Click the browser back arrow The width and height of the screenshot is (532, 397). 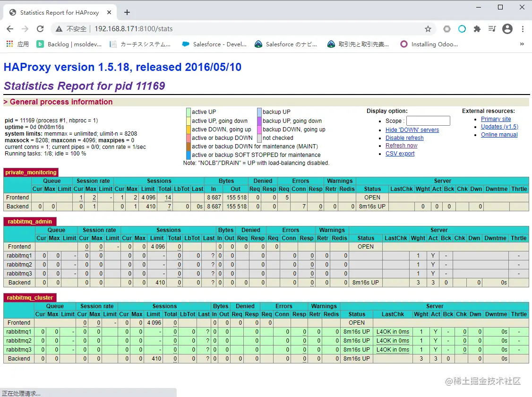(10, 29)
